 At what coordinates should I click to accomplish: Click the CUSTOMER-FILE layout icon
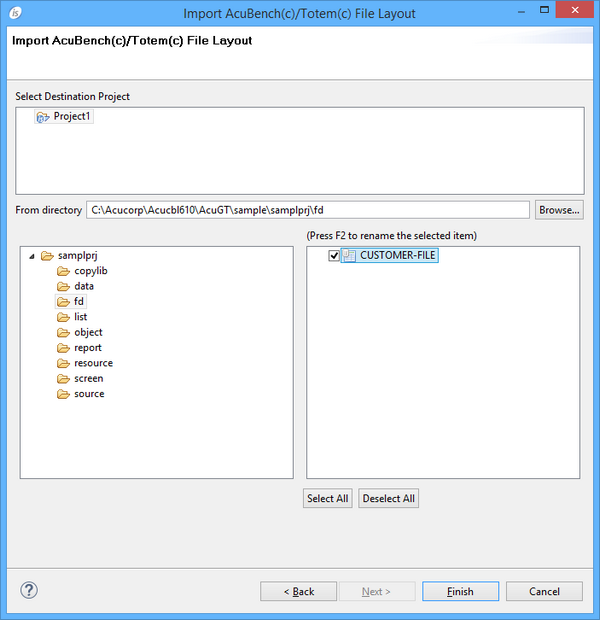(x=350, y=256)
